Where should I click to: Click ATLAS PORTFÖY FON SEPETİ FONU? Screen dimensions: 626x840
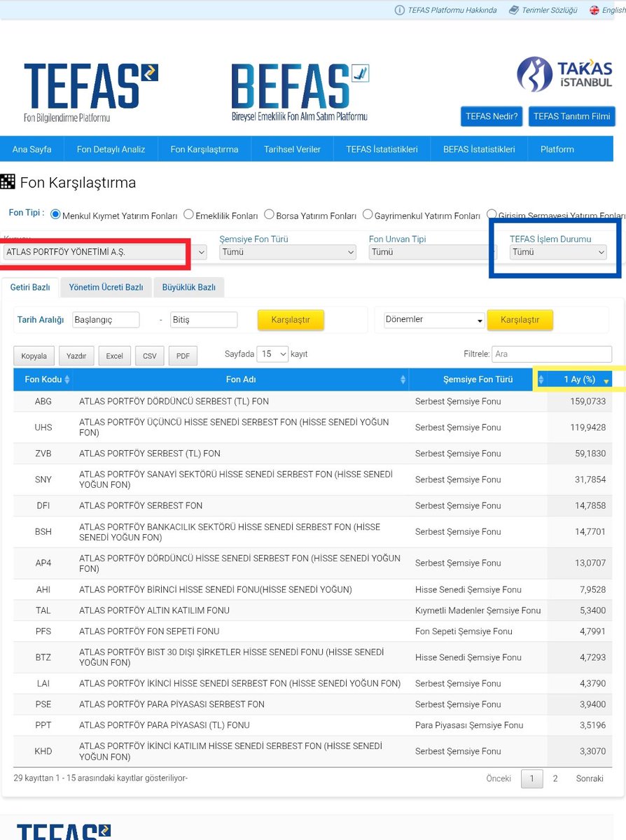pos(149,631)
